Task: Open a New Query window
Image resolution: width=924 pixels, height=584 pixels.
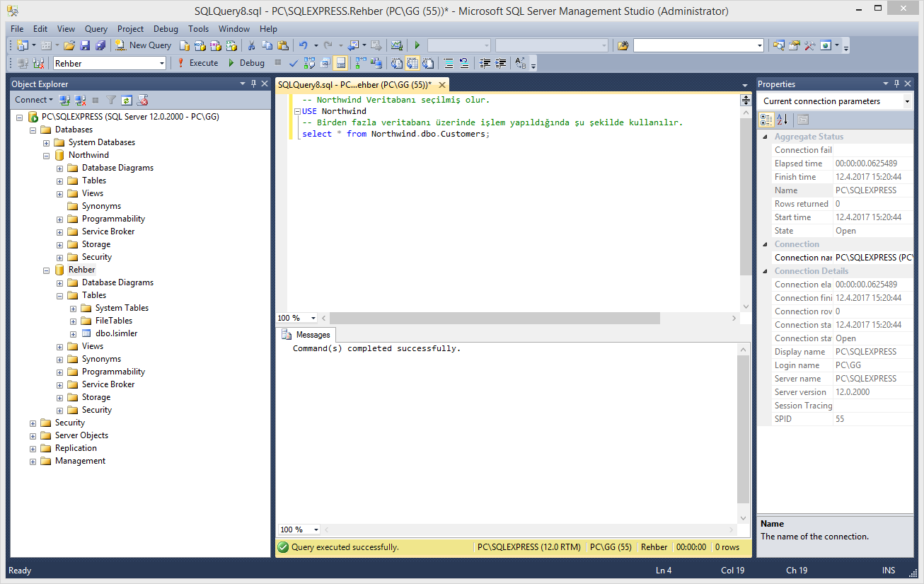Action: coord(143,45)
